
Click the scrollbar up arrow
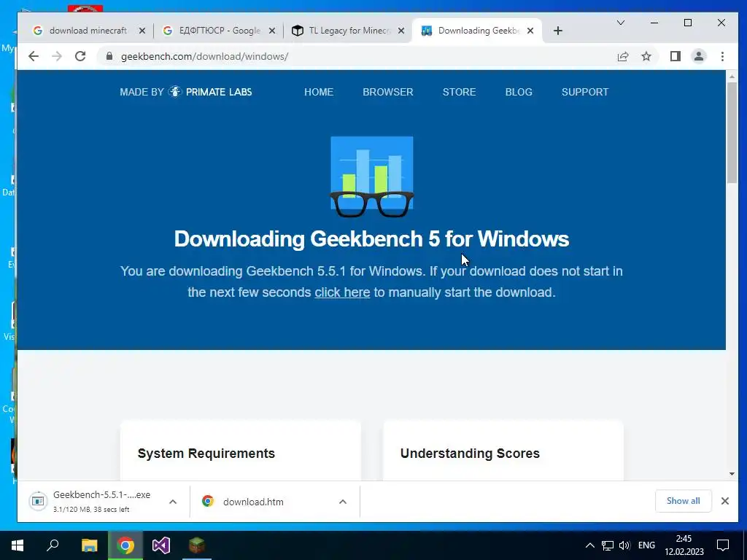click(732, 76)
